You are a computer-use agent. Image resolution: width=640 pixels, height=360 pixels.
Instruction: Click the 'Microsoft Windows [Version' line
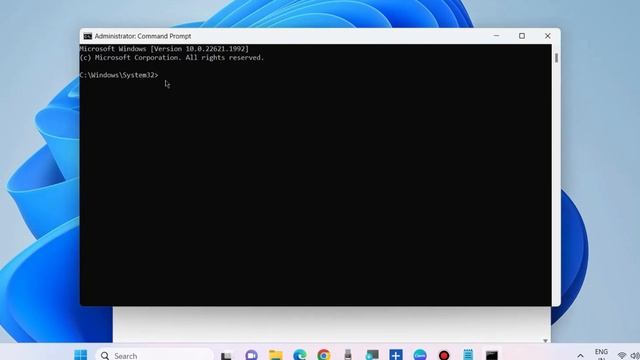(164, 49)
